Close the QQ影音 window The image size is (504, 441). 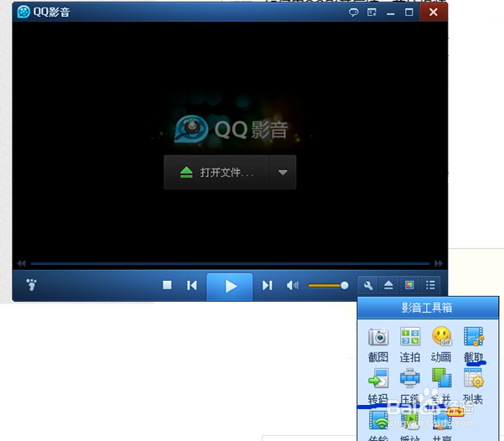tap(434, 13)
